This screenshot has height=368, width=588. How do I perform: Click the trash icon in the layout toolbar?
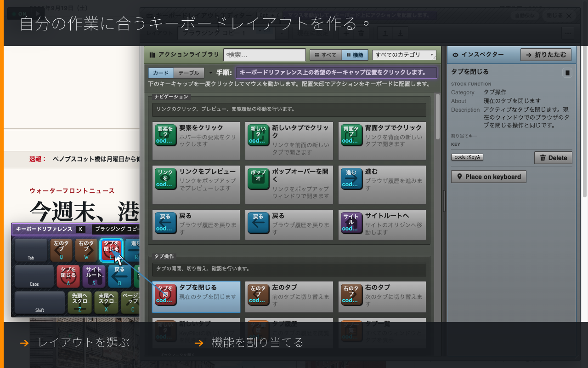coord(362,33)
